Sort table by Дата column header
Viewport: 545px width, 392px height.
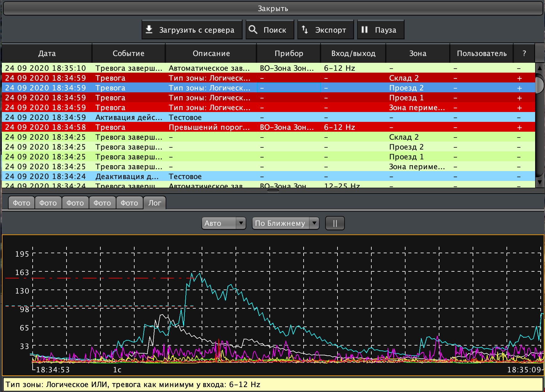[x=47, y=53]
